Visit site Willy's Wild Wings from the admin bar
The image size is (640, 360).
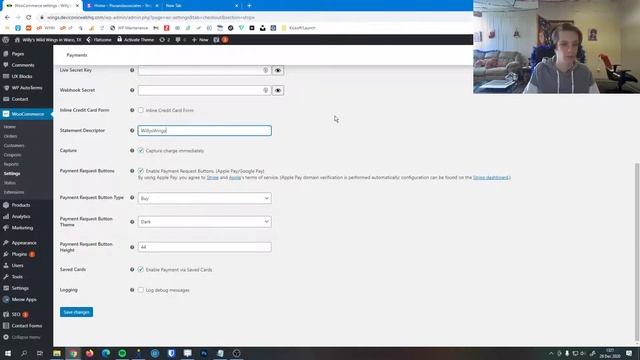coord(48,40)
